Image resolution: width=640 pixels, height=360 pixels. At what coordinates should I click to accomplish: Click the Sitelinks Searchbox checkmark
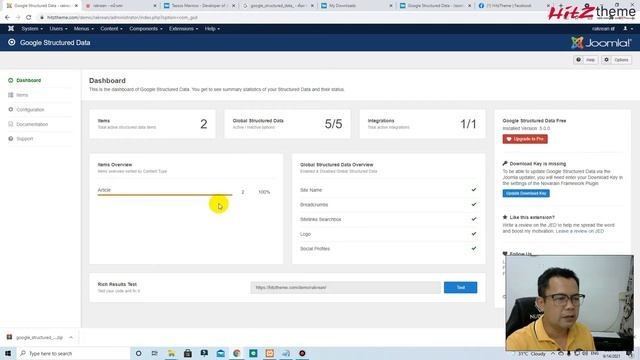pos(473,219)
